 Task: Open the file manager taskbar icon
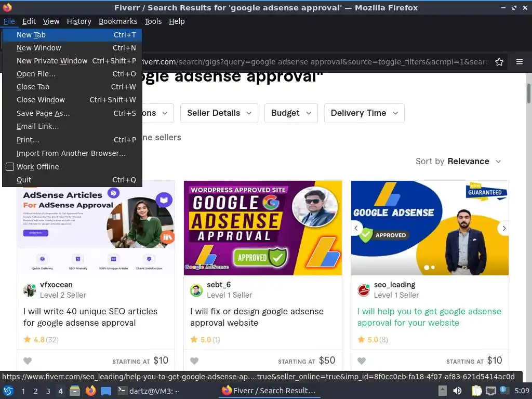(75, 391)
